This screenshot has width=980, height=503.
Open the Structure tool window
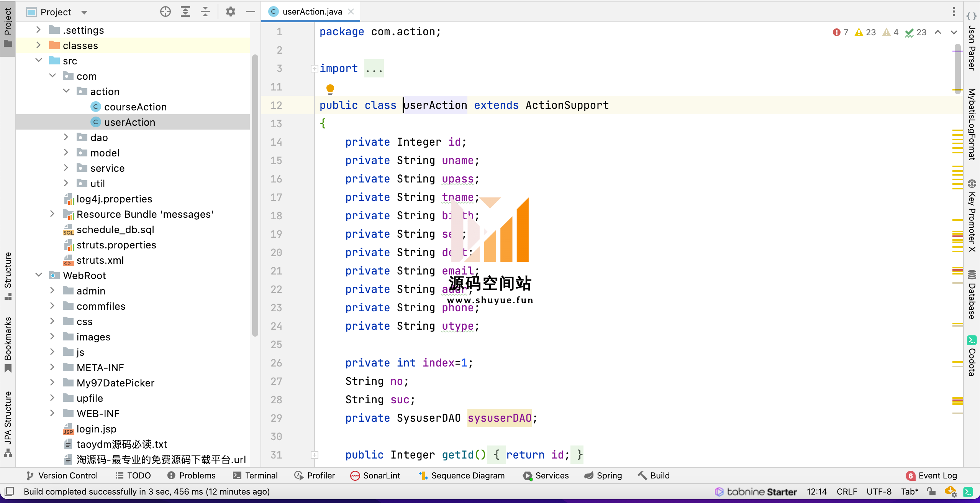point(8,276)
